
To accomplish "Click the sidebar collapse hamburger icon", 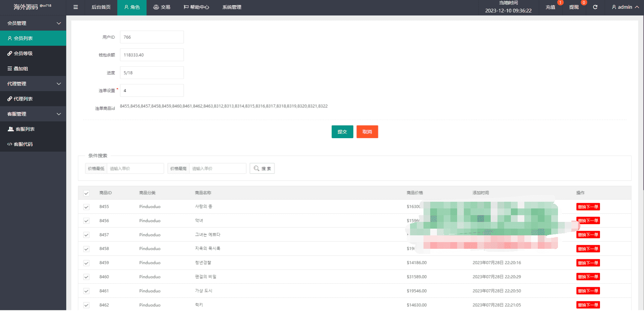I will 76,7.
